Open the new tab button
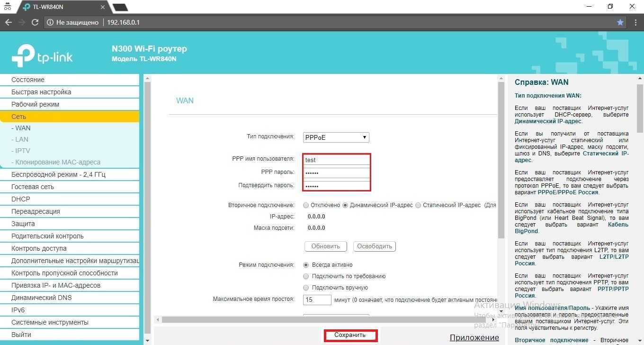Screen dimensions: 644x345 click(120, 7)
